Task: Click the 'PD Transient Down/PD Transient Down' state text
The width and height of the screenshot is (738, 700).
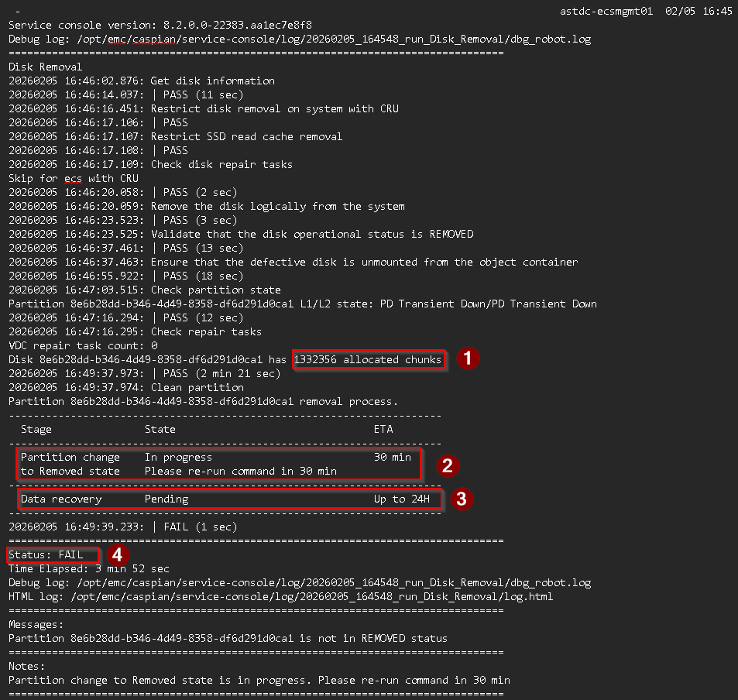Action: point(488,304)
